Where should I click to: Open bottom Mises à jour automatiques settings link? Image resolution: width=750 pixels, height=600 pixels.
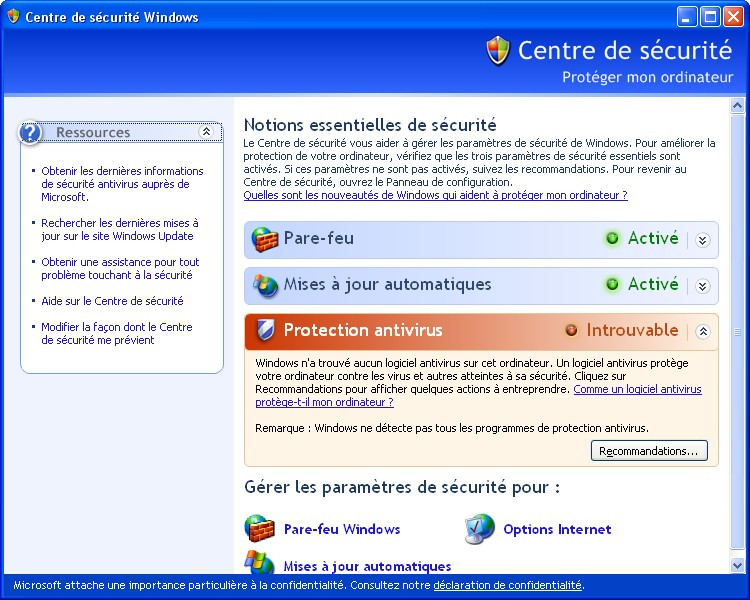(x=367, y=567)
